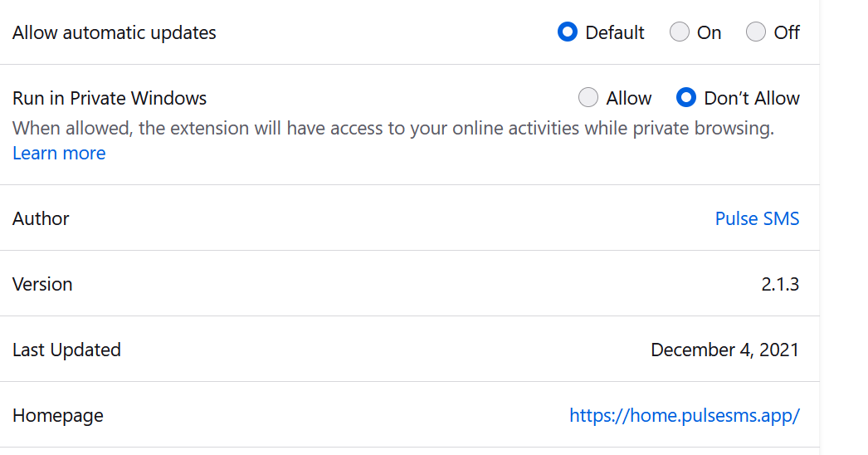
Task: Click the Default option text label
Action: pyautogui.click(x=615, y=33)
